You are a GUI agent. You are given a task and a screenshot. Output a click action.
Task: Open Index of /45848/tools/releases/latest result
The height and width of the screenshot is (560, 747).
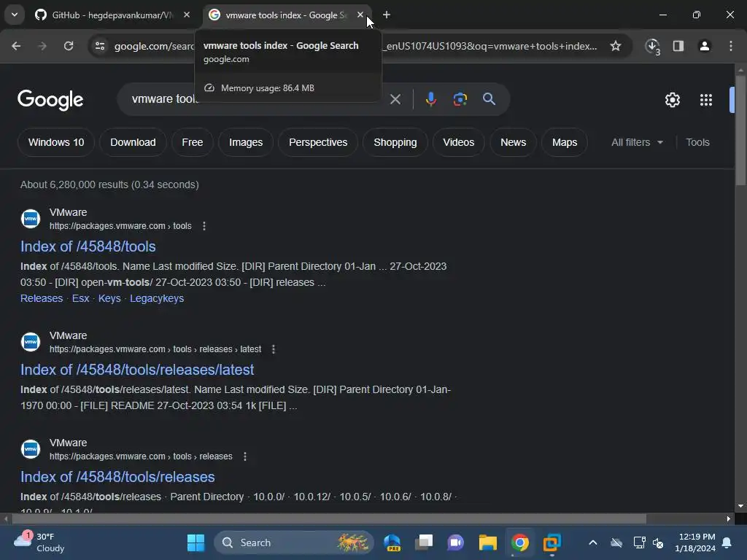coord(137,370)
